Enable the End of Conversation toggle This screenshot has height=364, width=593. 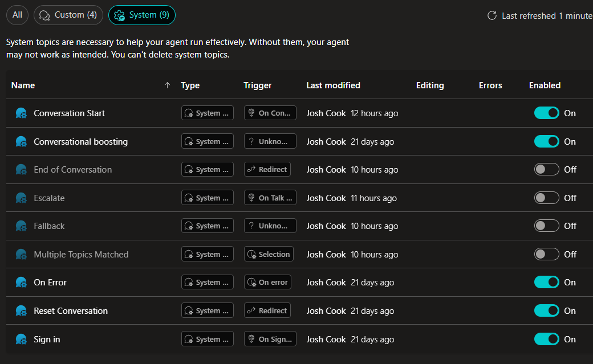[x=546, y=169]
